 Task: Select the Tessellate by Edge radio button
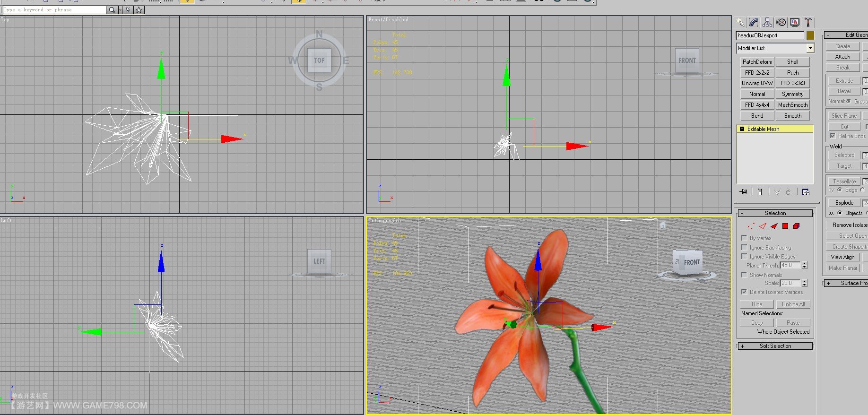pos(840,190)
